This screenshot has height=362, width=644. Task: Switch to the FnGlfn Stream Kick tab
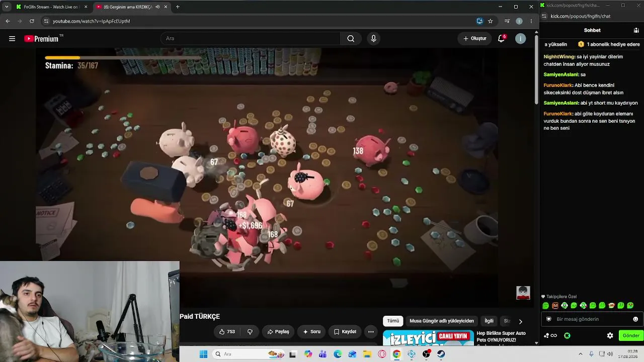(x=51, y=7)
